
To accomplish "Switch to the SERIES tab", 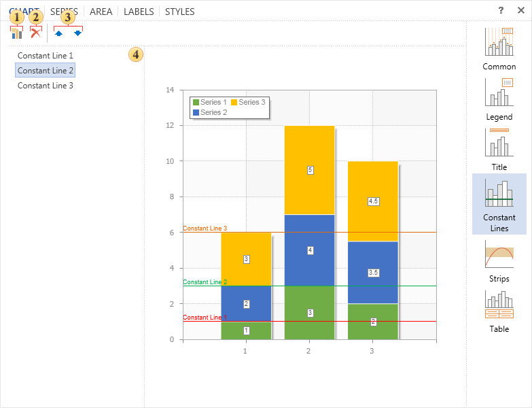I will [64, 12].
